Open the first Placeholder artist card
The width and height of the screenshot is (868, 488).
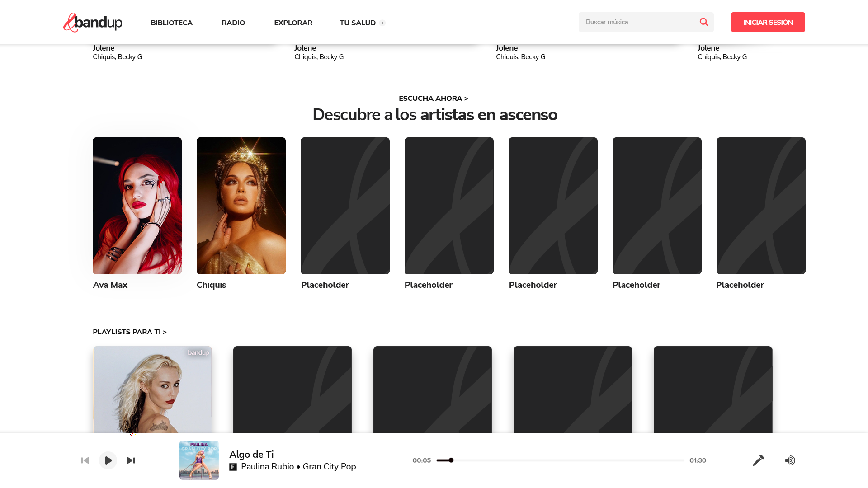345,206
